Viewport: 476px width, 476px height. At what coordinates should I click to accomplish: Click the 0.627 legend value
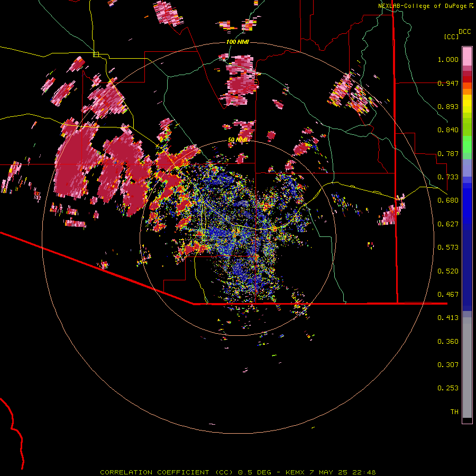coord(448,224)
